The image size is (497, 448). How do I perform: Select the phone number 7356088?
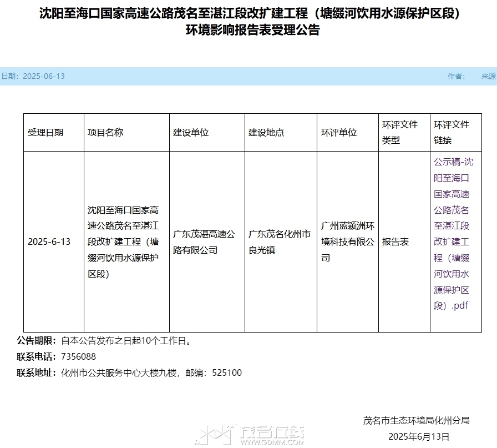[78, 356]
